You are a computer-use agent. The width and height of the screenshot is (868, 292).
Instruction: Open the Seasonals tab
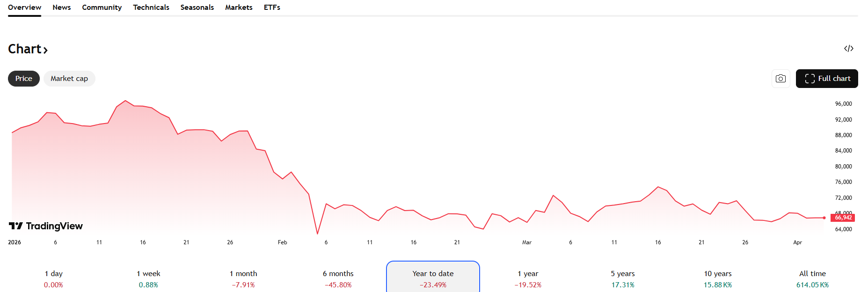(x=197, y=7)
